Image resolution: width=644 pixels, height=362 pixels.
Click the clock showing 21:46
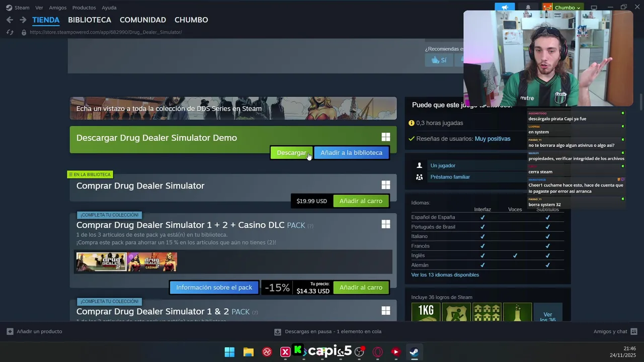click(629, 348)
